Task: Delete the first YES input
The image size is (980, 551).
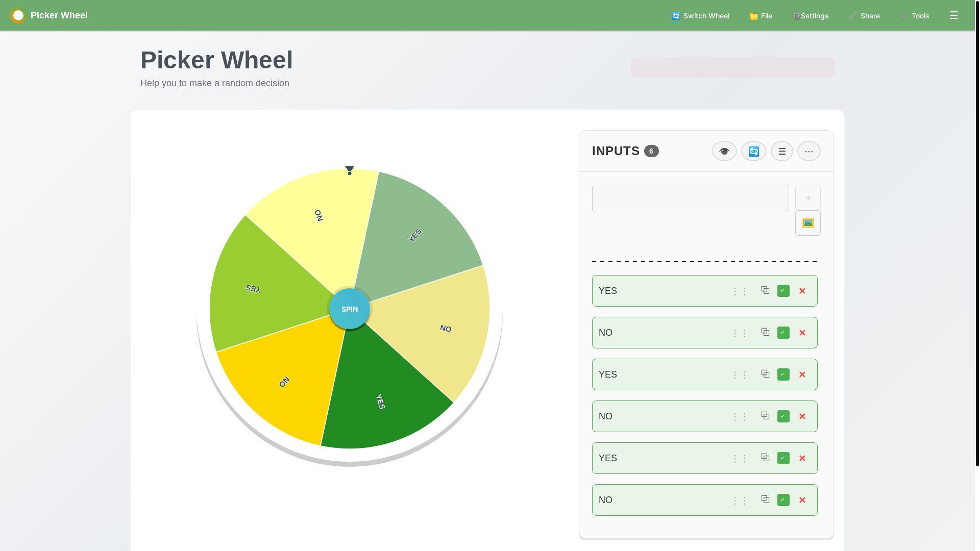Action: (802, 291)
